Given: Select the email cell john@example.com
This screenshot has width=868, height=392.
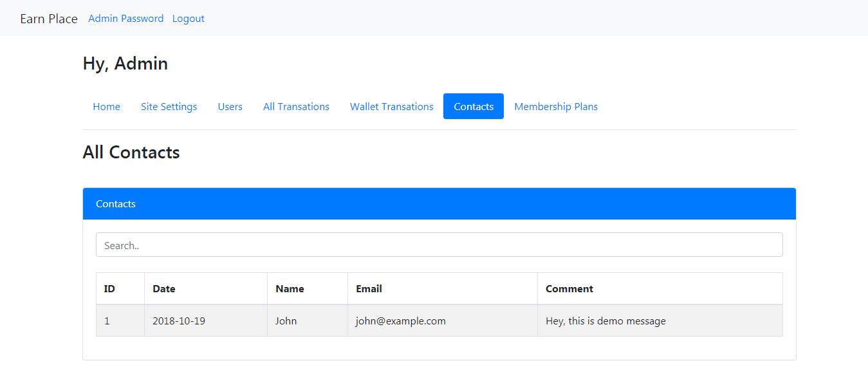Looking at the screenshot, I should 443,321.
